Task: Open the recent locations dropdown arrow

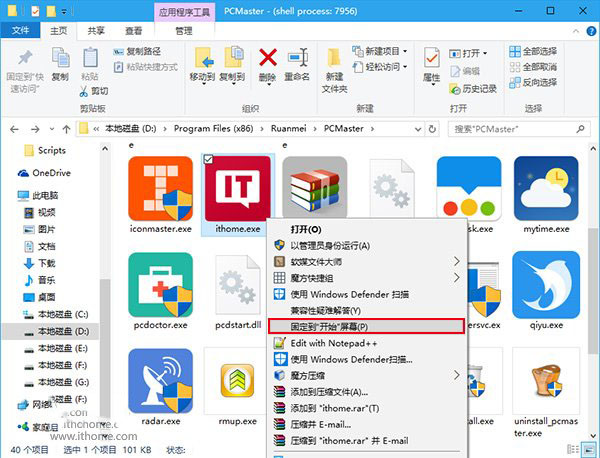Action: coord(52,129)
